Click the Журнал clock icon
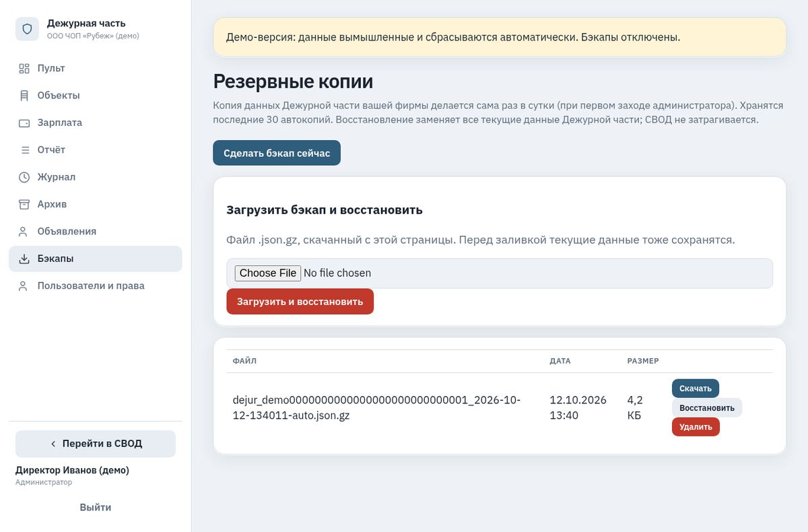The image size is (808, 532). (x=24, y=177)
